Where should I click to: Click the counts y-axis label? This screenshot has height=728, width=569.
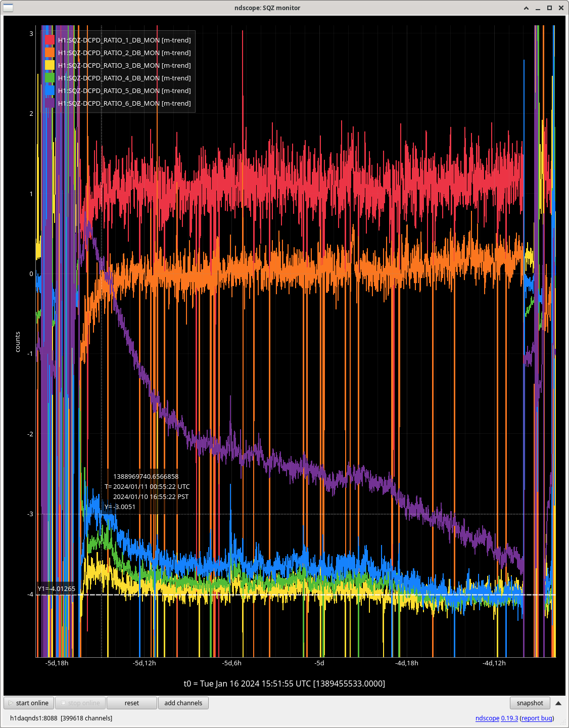coord(18,342)
